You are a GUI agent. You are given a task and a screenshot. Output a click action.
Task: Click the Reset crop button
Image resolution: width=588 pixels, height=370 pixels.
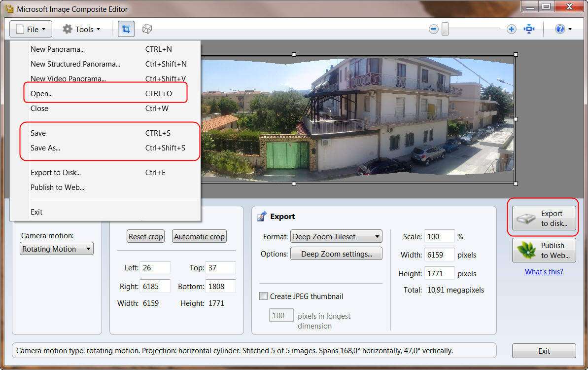click(x=145, y=237)
